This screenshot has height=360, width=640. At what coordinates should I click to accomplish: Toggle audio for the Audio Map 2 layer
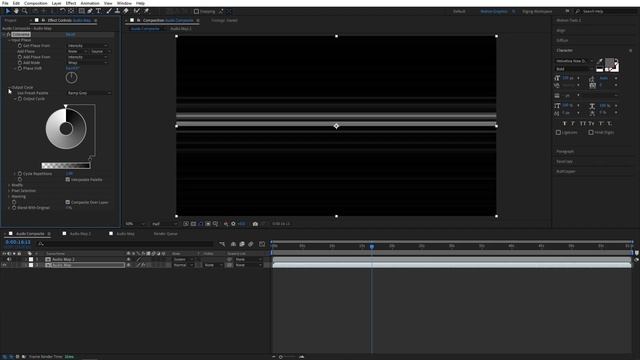pos(9,259)
